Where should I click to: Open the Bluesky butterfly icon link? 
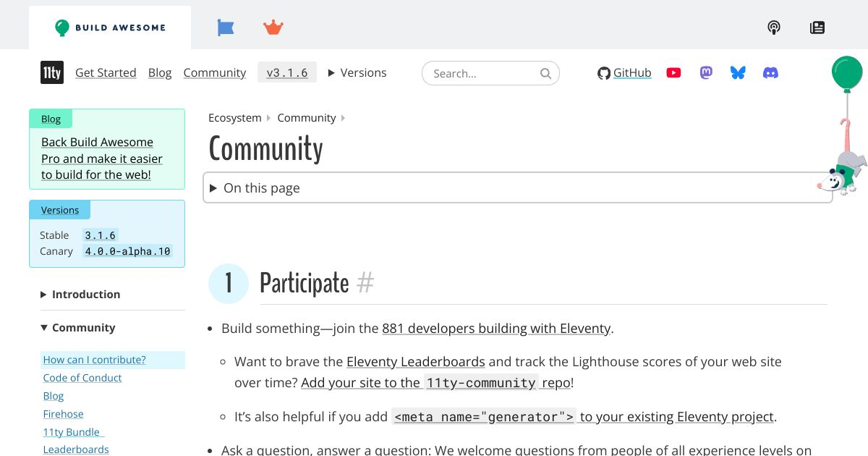(738, 72)
